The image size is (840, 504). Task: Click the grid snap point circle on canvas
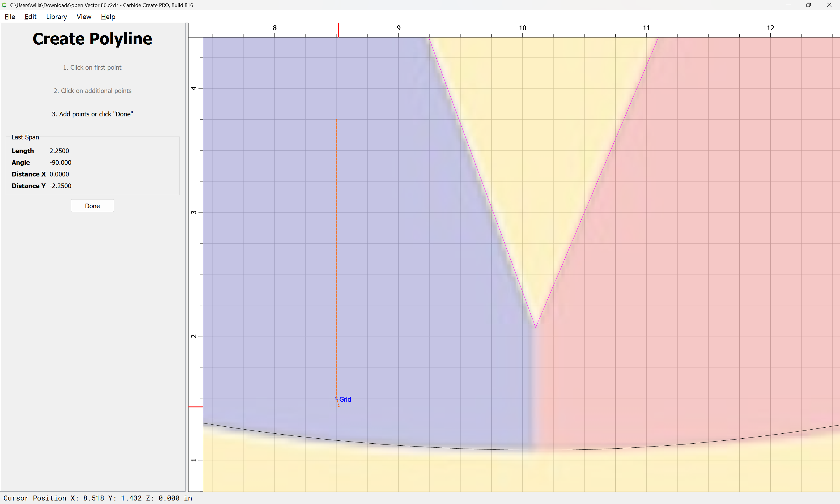click(x=337, y=398)
